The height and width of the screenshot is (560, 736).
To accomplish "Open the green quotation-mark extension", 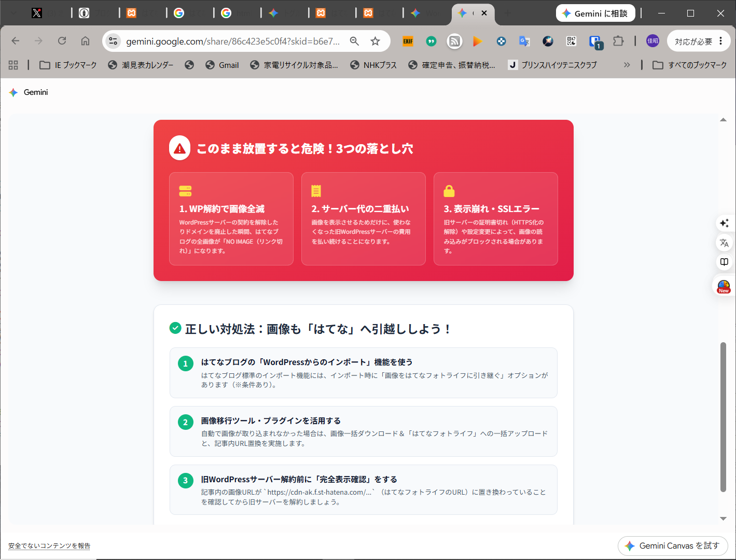I will click(x=431, y=41).
